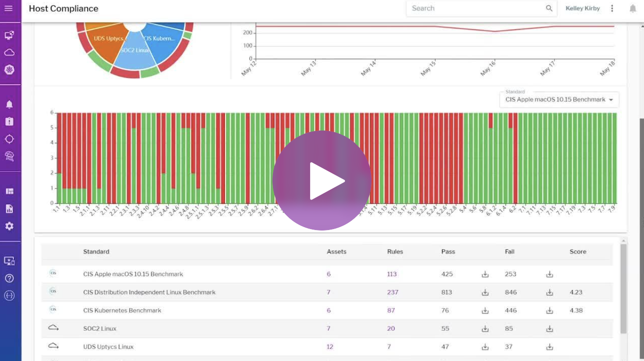Screen dimensions: 644x361
Task: Download Fail results for CIS Distribution Independent Linux
Action: [x=549, y=292]
